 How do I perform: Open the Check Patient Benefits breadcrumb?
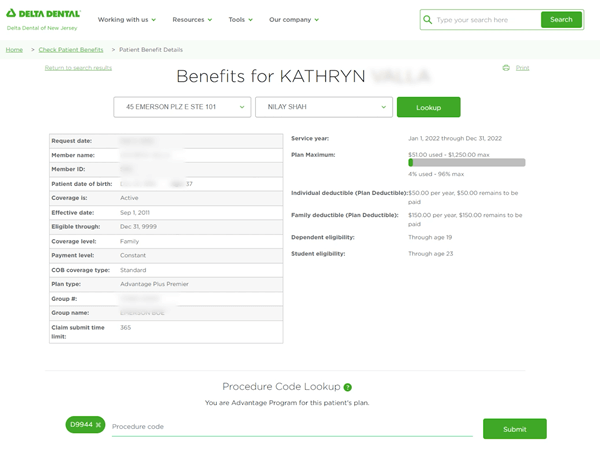71,50
